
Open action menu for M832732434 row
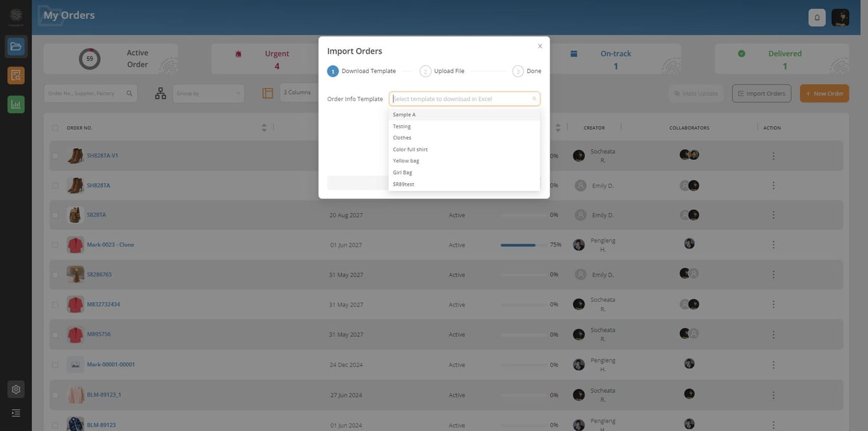click(x=773, y=304)
